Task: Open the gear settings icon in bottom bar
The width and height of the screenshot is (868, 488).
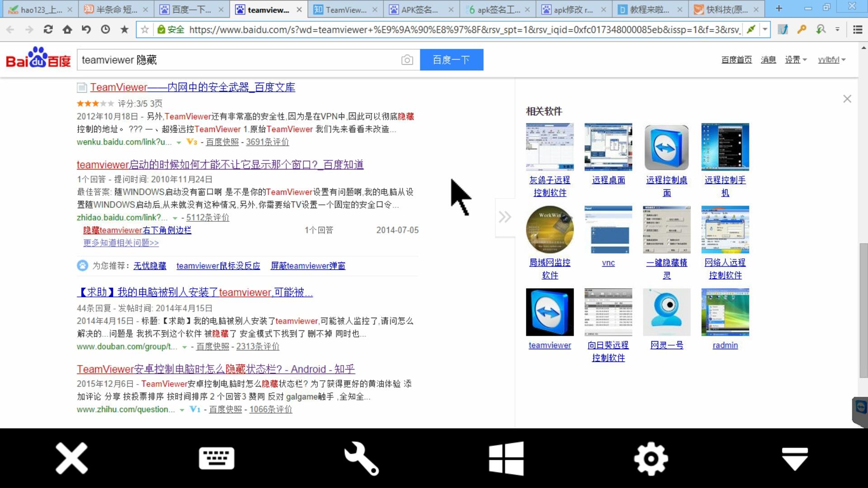Action: 651,459
